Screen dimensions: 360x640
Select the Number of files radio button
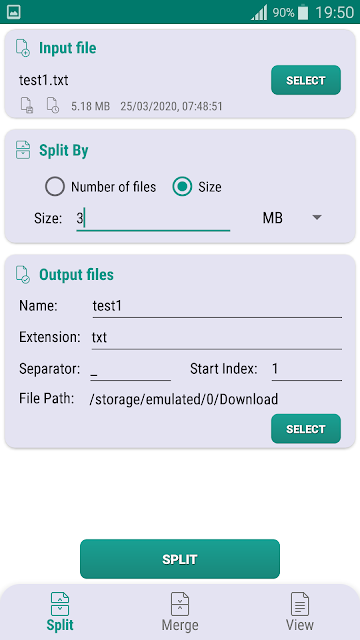(x=55, y=187)
